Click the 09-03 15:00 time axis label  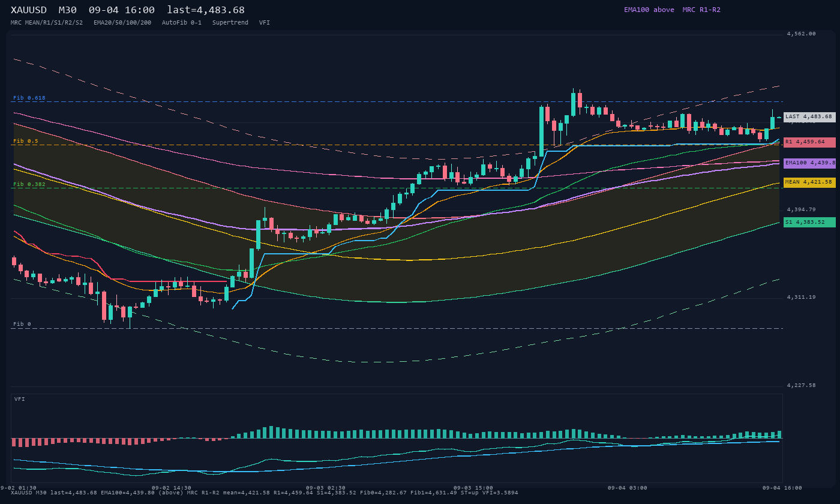tap(473, 488)
